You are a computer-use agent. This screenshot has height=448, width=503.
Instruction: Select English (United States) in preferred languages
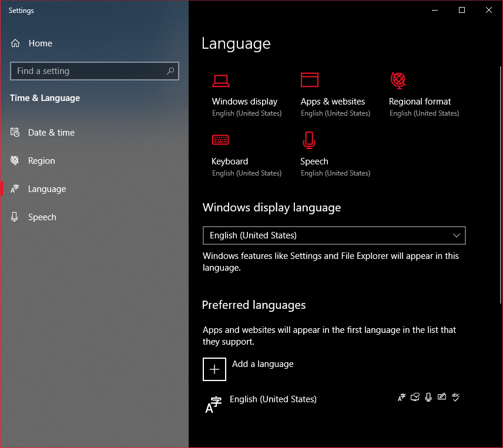click(273, 399)
